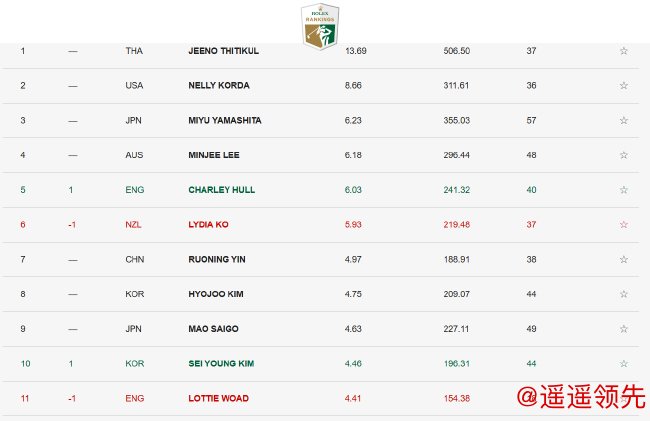Click Lottie Woad's name in red

[218, 399]
